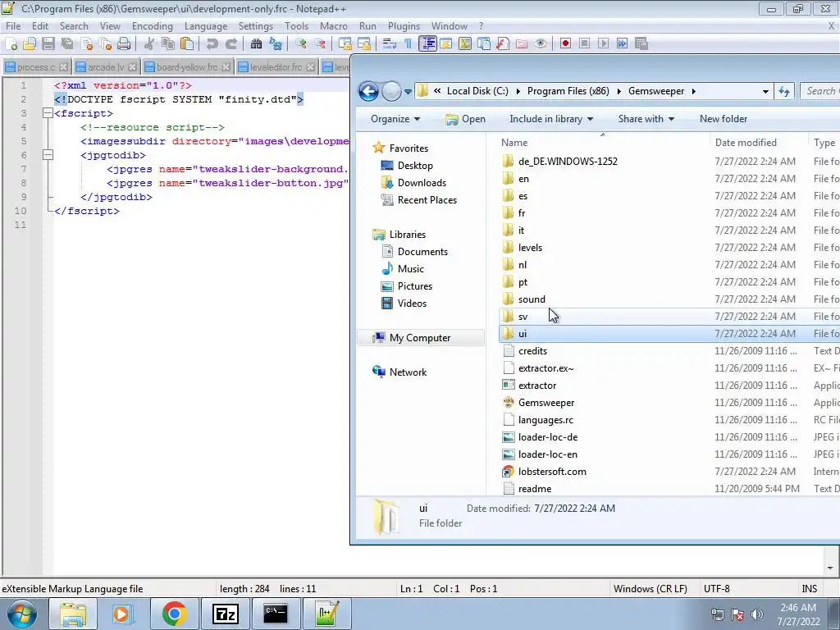The height and width of the screenshot is (630, 840).
Task: Collapse the jpgtodib fold marker on line 6
Action: [x=48, y=155]
